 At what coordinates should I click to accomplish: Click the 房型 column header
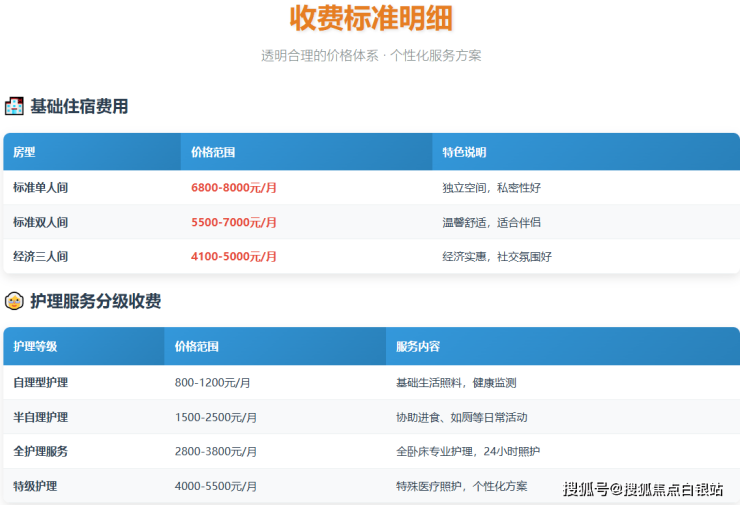(24, 153)
